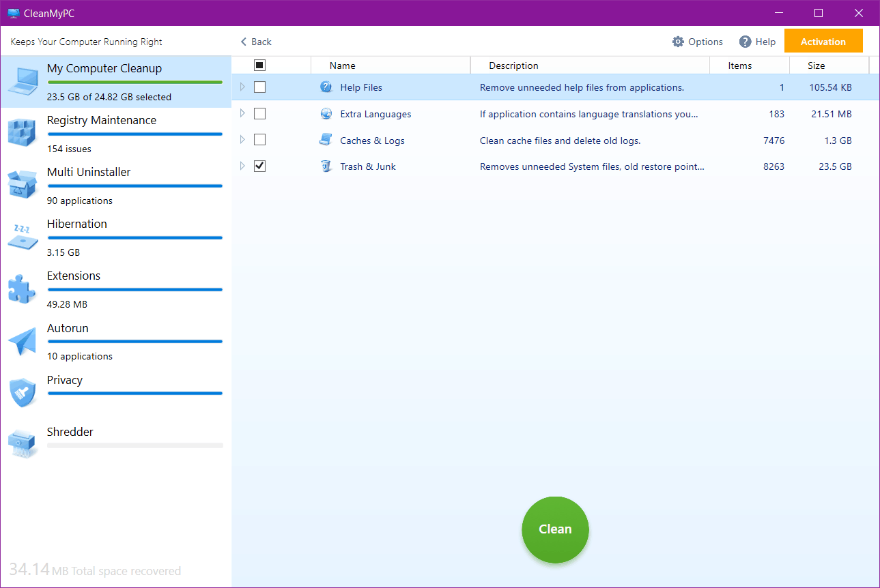
Task: Click the My Computer Cleanup laptop icon
Action: (x=23, y=82)
